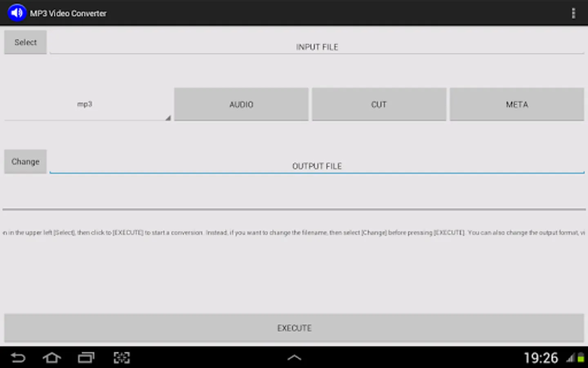Expand the bottom bar up chevron
Viewport: 588px width, 368px height.
pyautogui.click(x=294, y=358)
